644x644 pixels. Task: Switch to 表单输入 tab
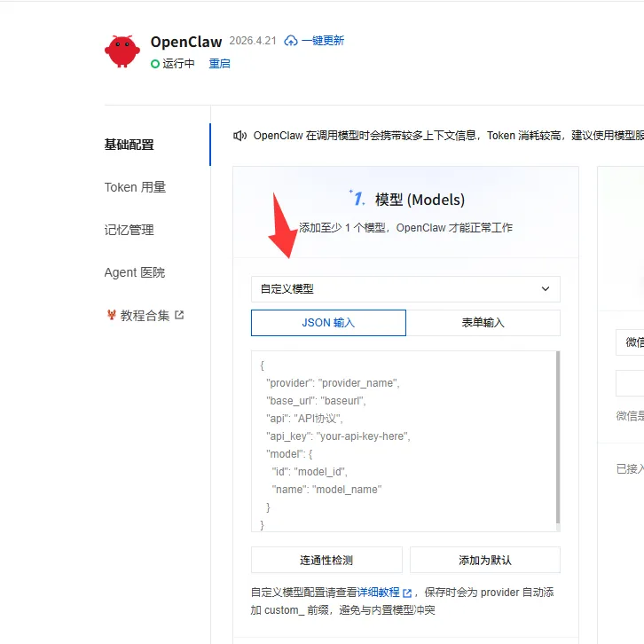483,323
